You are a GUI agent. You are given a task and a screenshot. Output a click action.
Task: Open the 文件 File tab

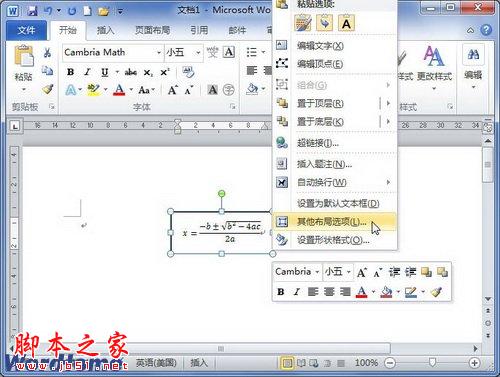pos(26,30)
